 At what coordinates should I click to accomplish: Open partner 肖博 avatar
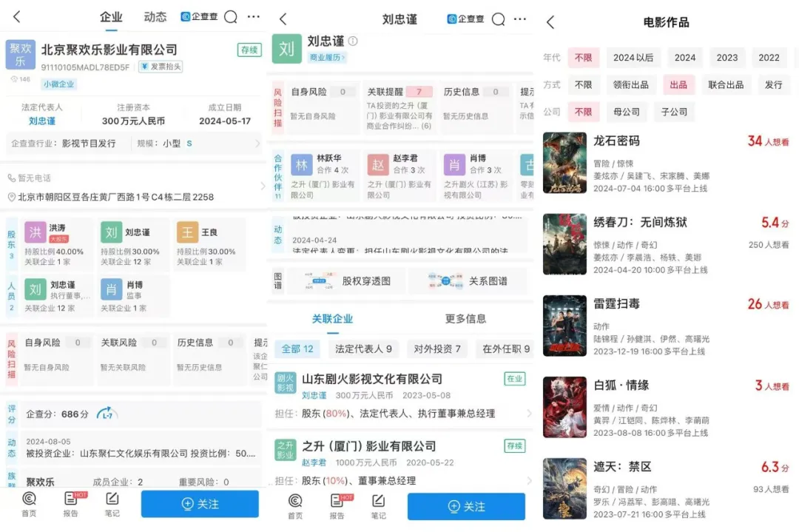pyautogui.click(x=454, y=165)
